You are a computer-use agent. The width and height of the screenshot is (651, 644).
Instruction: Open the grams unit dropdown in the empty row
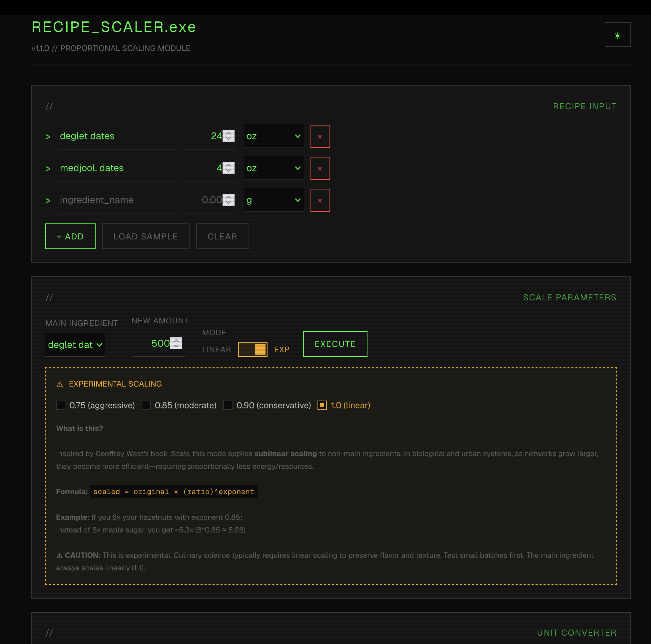[273, 200]
